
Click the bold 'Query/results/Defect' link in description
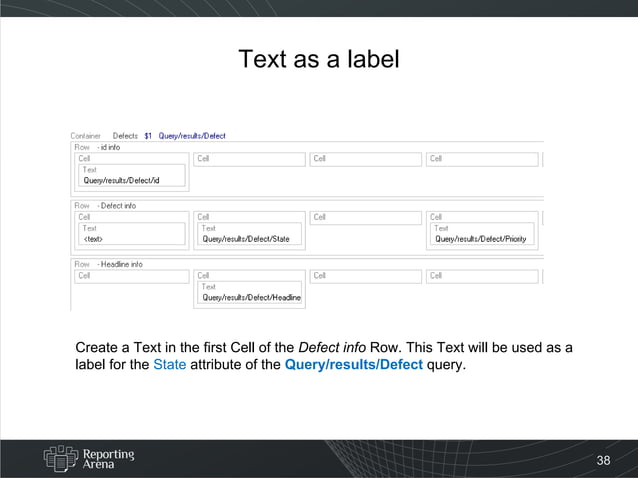coord(353,365)
